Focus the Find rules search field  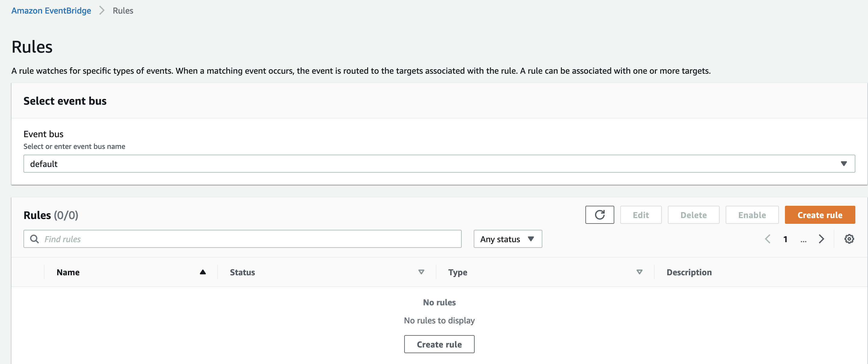[249, 239]
